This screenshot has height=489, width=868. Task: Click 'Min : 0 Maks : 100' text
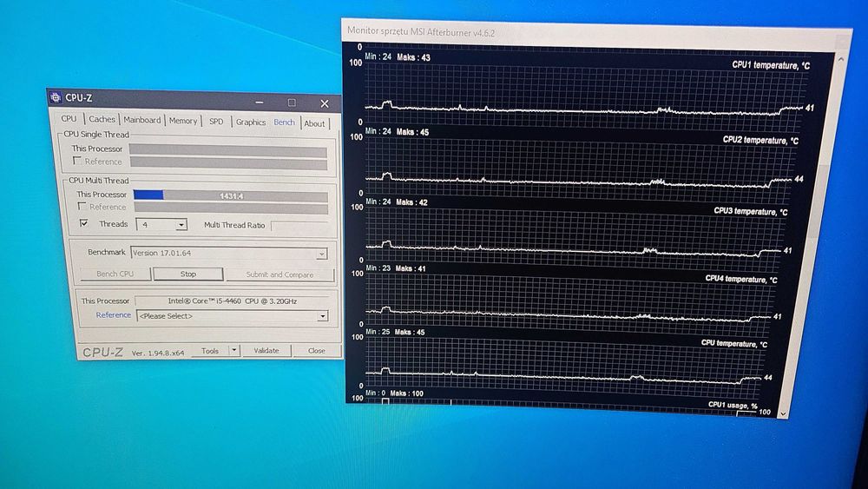coord(394,393)
